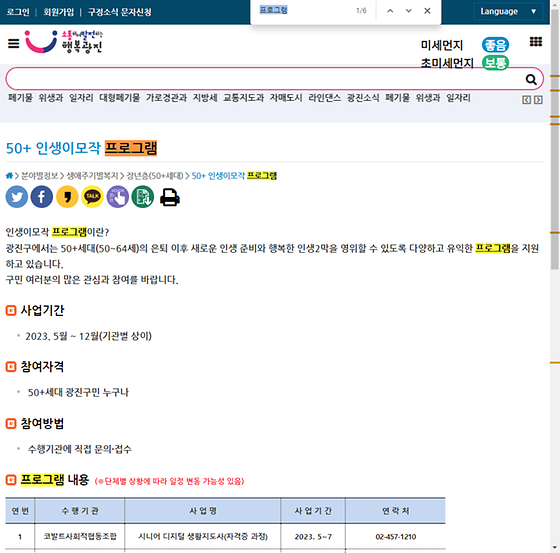Open the hamburger main menu
Image resolution: width=560 pixels, height=553 pixels.
pyautogui.click(x=14, y=44)
